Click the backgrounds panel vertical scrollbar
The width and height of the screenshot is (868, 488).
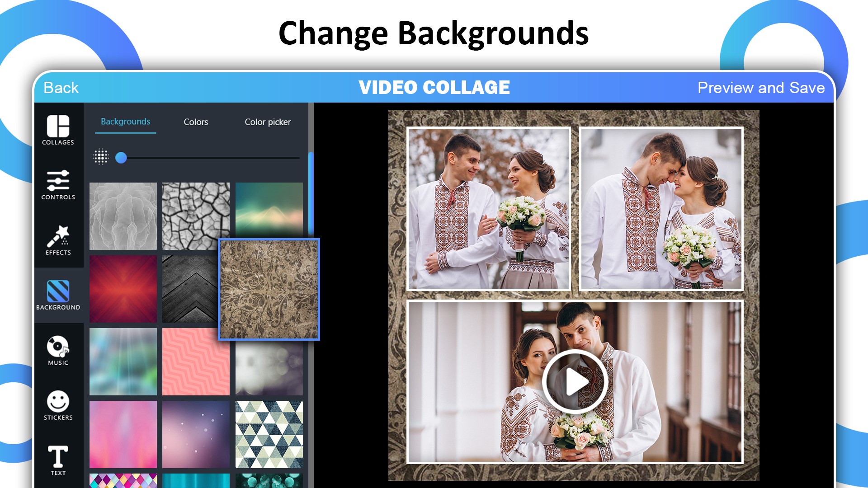[x=311, y=194]
